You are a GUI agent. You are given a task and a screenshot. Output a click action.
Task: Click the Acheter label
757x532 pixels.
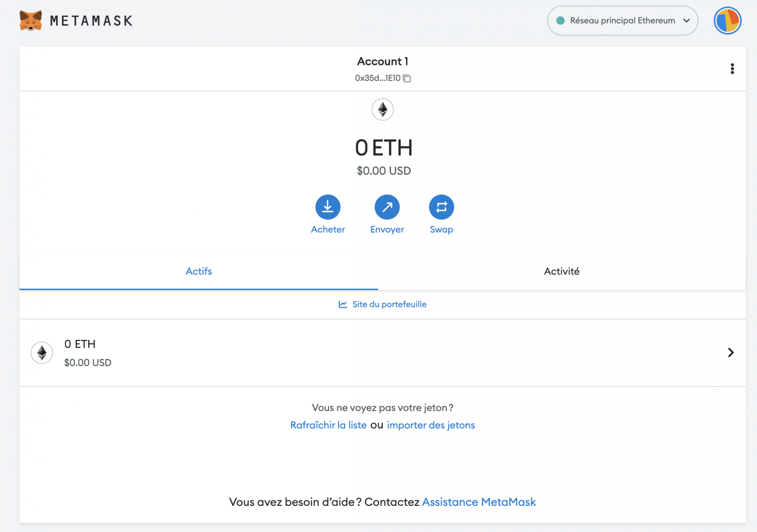(328, 230)
